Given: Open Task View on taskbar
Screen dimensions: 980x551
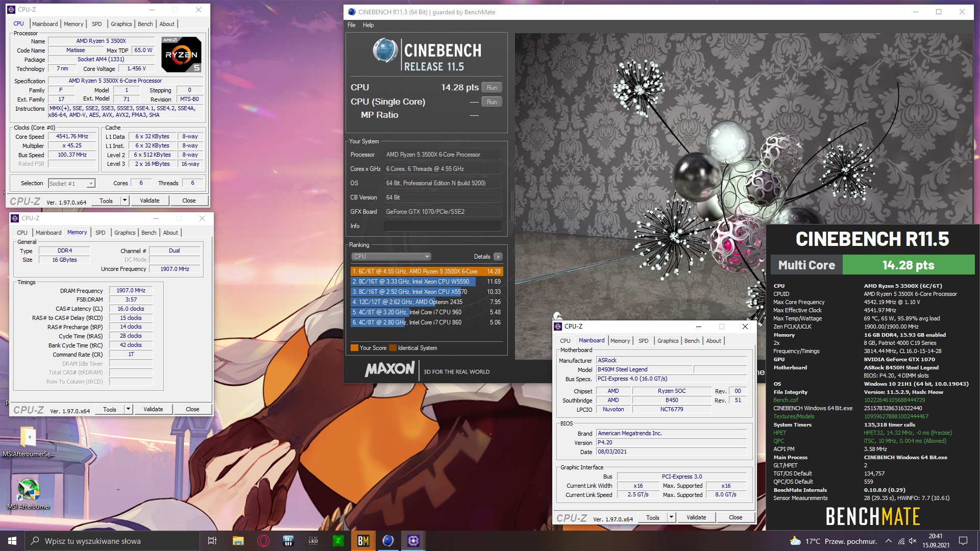Looking at the screenshot, I should click(212, 541).
